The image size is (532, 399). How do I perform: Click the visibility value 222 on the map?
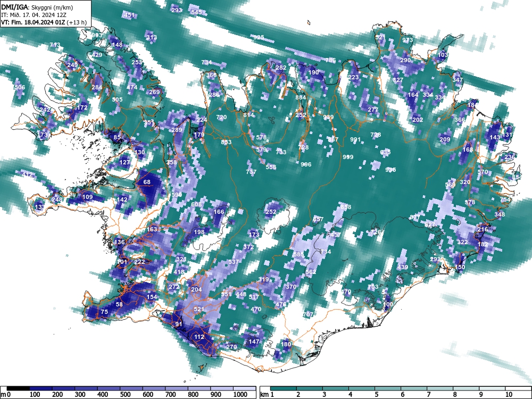[139, 262]
